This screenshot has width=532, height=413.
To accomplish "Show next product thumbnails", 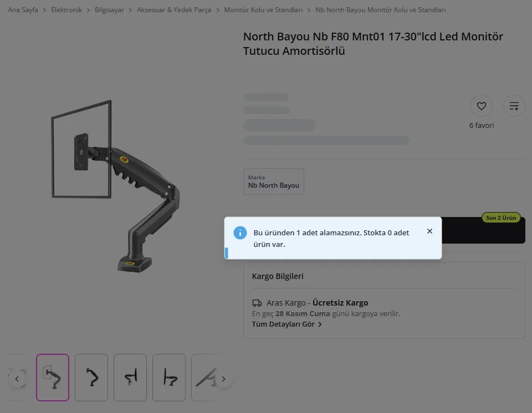I will (x=223, y=379).
